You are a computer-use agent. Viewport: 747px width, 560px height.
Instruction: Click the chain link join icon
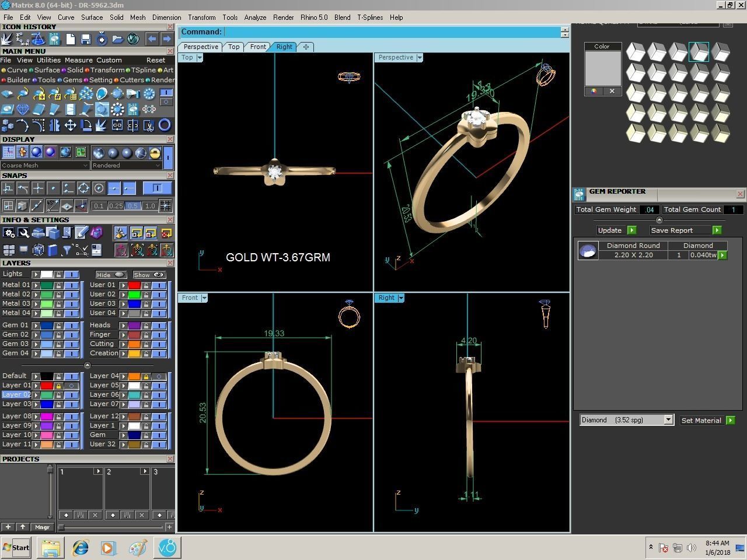(x=117, y=125)
